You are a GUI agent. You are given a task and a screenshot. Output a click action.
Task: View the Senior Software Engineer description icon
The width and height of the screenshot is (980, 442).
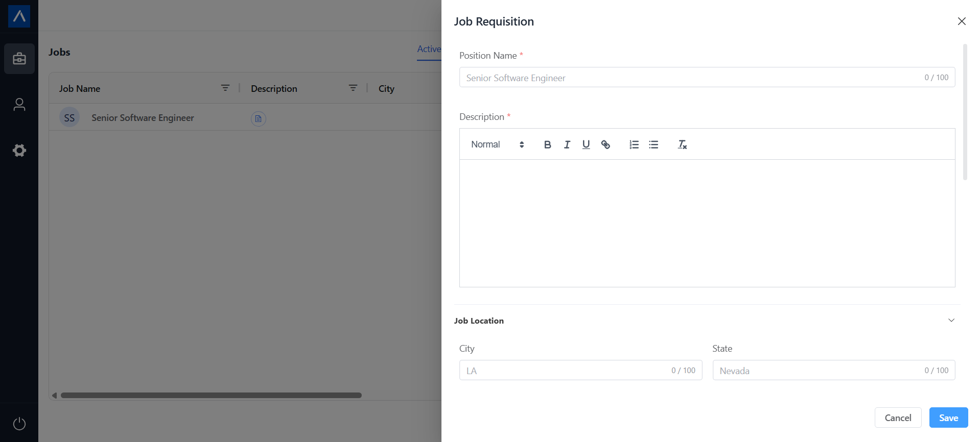pyautogui.click(x=259, y=118)
